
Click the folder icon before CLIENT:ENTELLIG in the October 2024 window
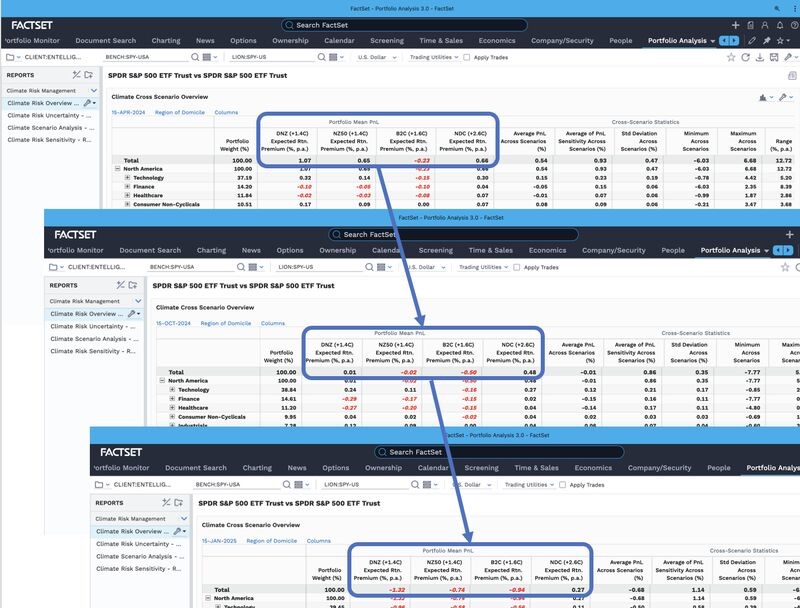point(53,267)
